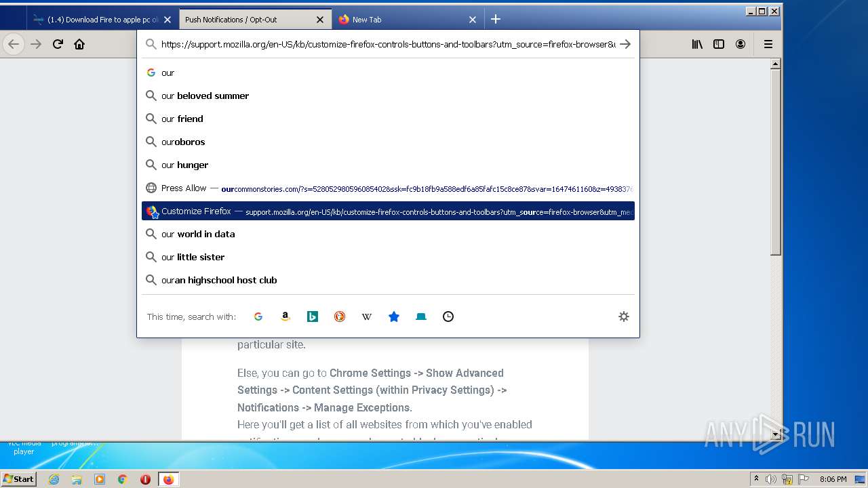This screenshot has width=868, height=488.
Task: Open a new tab with plus button
Action: (496, 19)
